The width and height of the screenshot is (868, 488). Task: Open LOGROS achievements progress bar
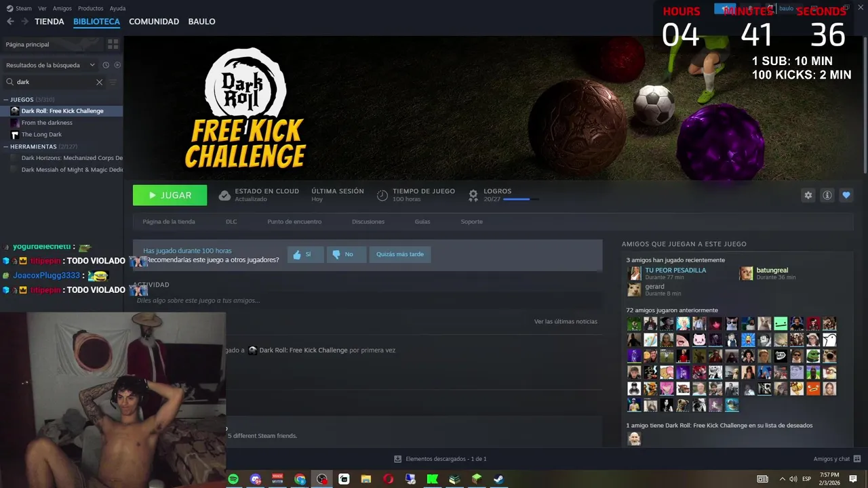click(x=521, y=199)
